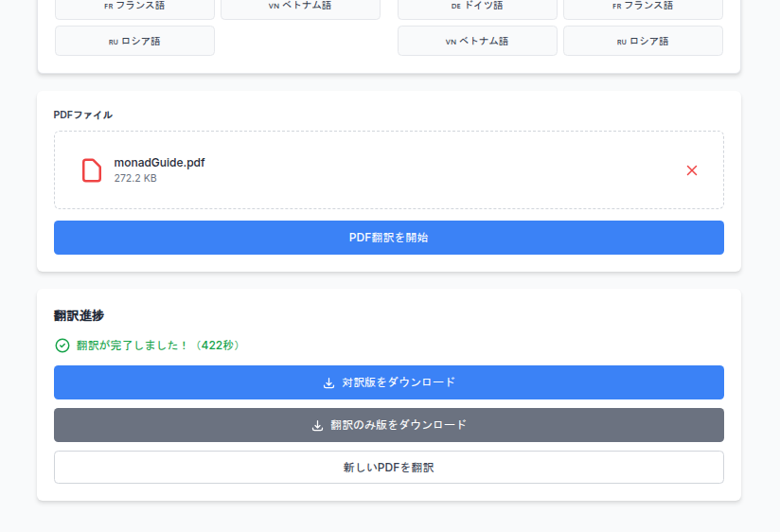Screen dimensions: 780x532
Task: Select RU ロシア語 in right language group
Action: coord(643,41)
